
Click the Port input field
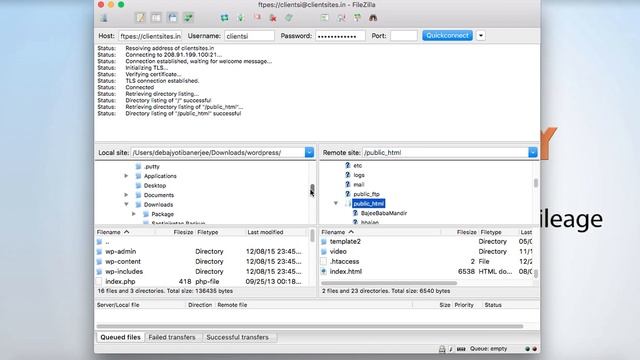pyautogui.click(x=404, y=36)
